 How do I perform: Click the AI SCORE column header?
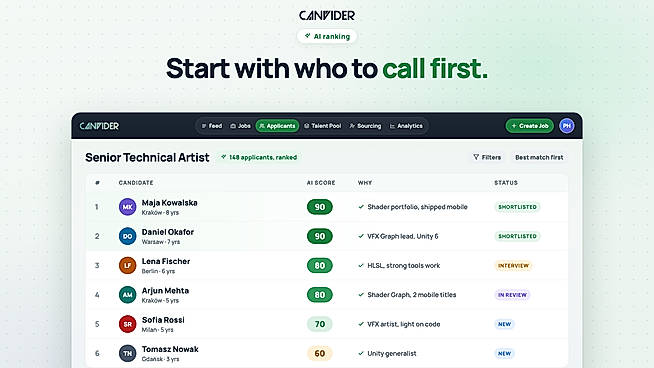321,183
